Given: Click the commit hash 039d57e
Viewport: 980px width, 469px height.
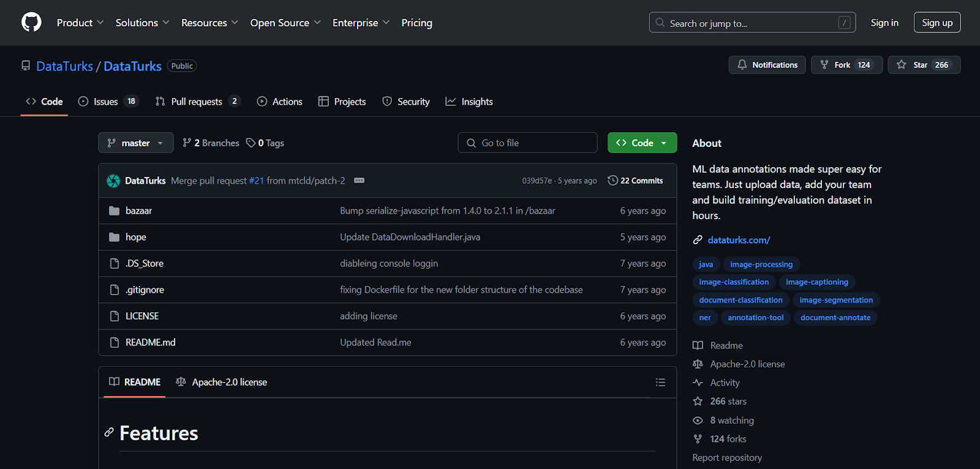Looking at the screenshot, I should pyautogui.click(x=537, y=181).
